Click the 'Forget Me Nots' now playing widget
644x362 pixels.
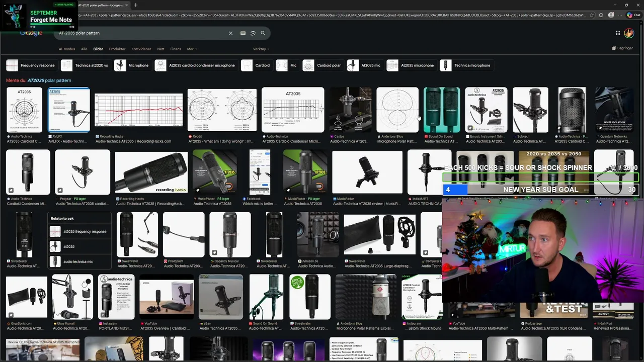click(x=39, y=16)
